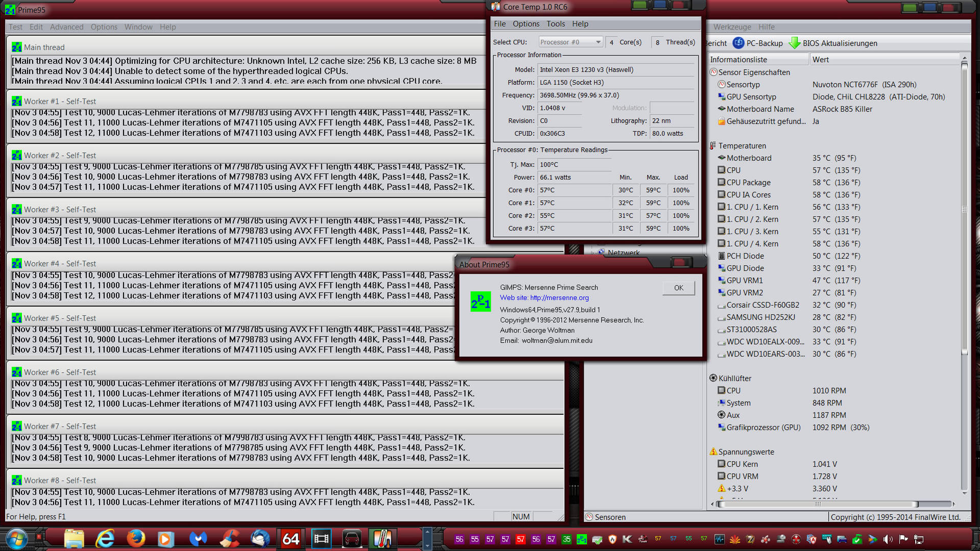The width and height of the screenshot is (980, 551).
Task: Click the Spannungswerte warning section icon
Action: click(x=713, y=451)
